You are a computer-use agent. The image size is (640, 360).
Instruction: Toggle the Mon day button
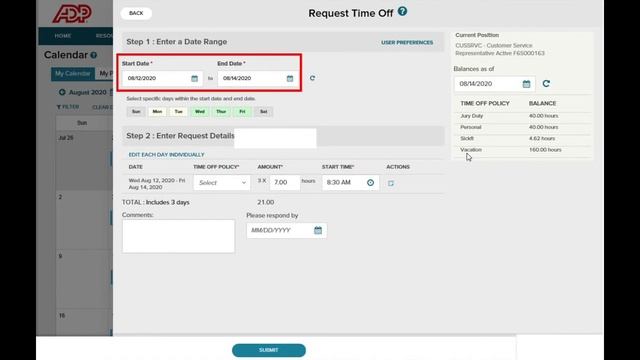click(x=157, y=111)
